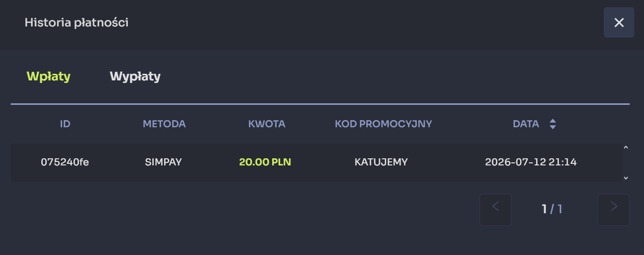Click the table scroll down arrow
Image resolution: width=644 pixels, height=255 pixels.
pyautogui.click(x=626, y=178)
